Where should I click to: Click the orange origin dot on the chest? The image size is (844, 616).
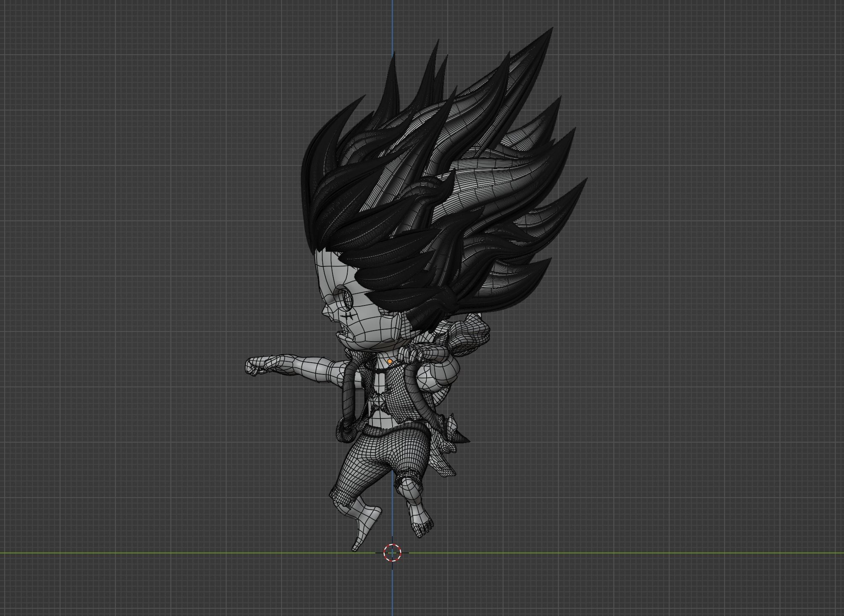click(390, 361)
